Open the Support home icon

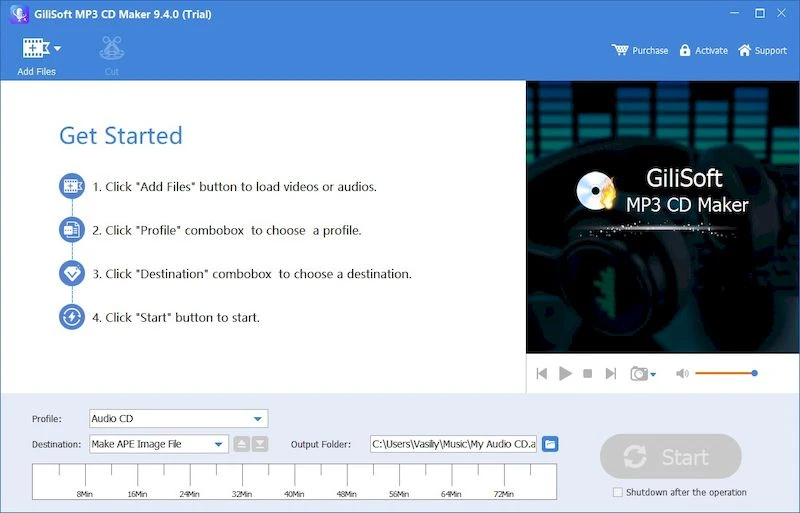(x=744, y=50)
